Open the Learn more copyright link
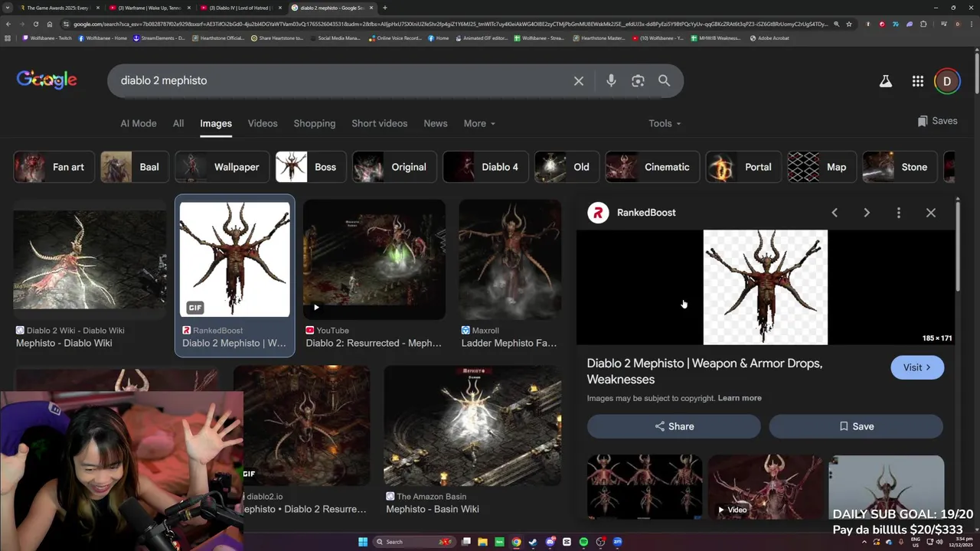Image resolution: width=980 pixels, height=551 pixels. click(740, 398)
